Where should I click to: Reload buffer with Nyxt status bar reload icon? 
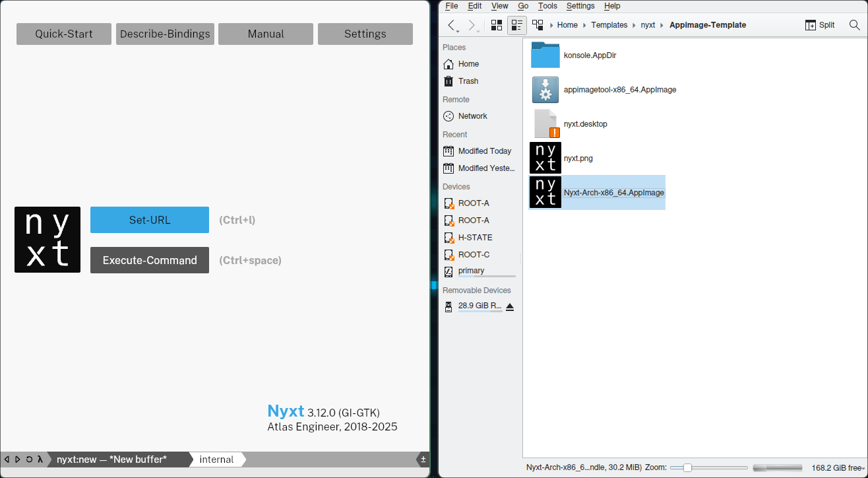29,460
